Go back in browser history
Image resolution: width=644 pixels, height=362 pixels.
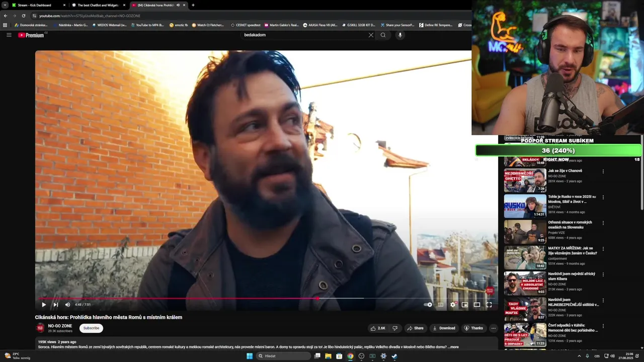click(6, 16)
